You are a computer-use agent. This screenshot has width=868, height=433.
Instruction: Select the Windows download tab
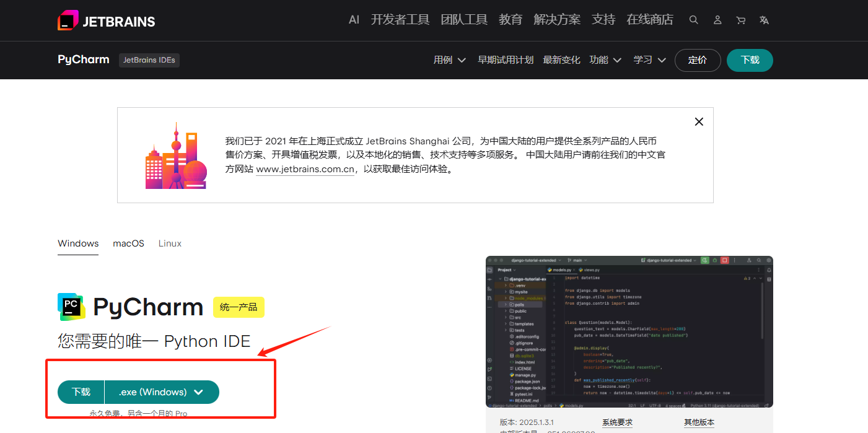click(x=77, y=243)
